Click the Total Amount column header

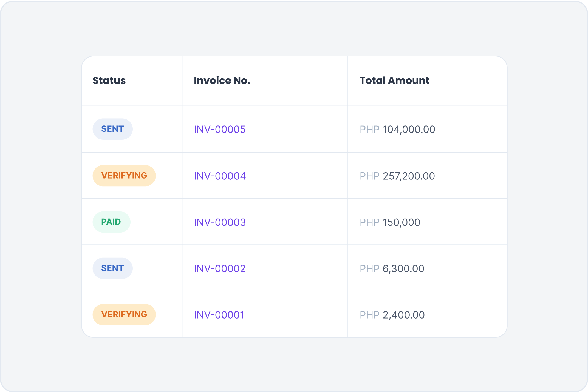394,81
